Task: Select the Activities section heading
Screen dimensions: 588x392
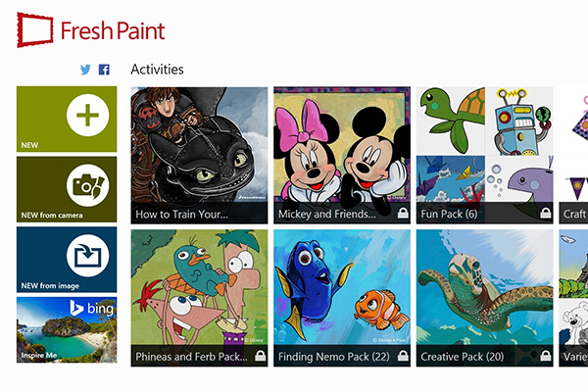Action: click(x=157, y=70)
